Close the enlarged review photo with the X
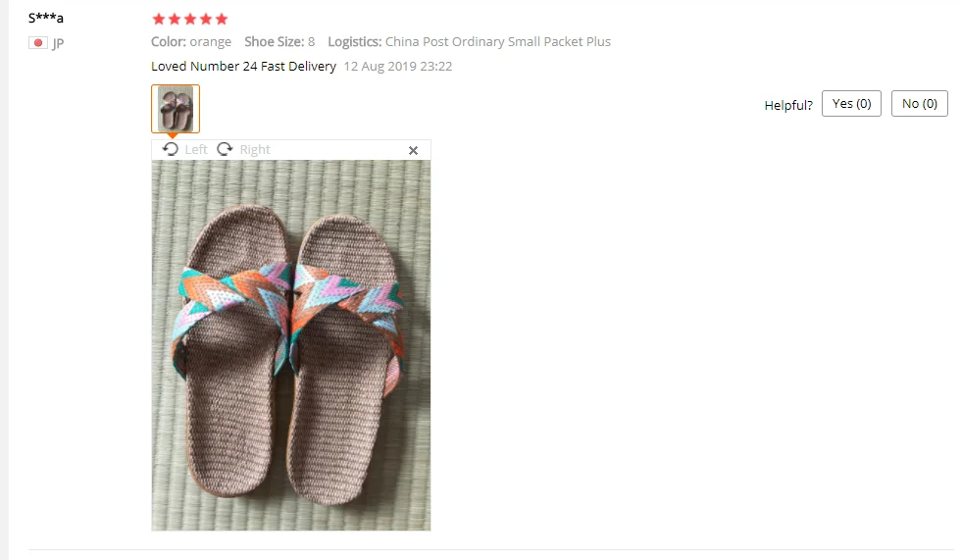The height and width of the screenshot is (560, 961). (x=413, y=150)
